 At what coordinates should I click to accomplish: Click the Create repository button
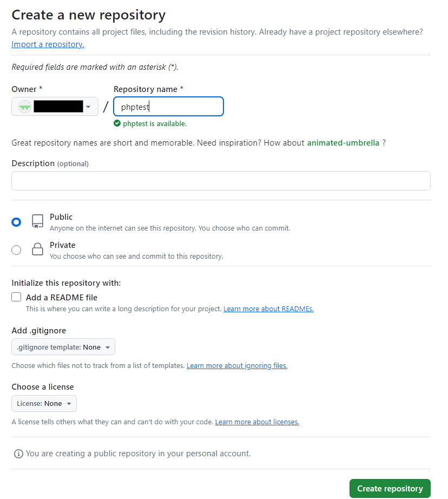pyautogui.click(x=390, y=489)
